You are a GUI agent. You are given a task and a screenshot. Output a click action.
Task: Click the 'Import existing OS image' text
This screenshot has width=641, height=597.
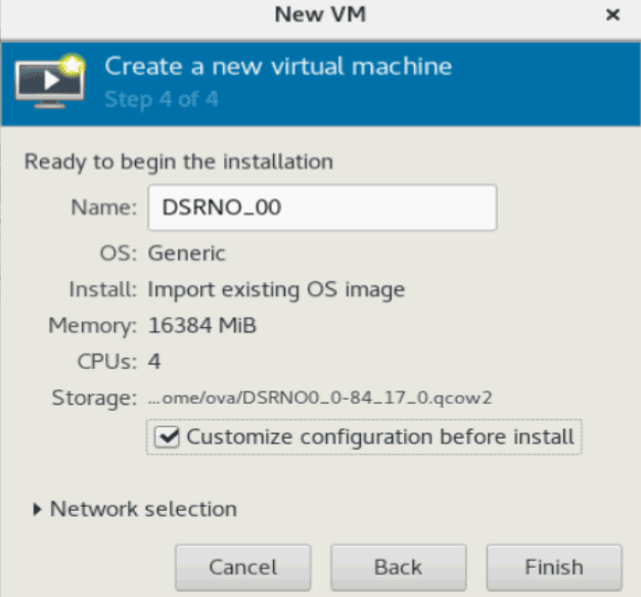tap(276, 290)
